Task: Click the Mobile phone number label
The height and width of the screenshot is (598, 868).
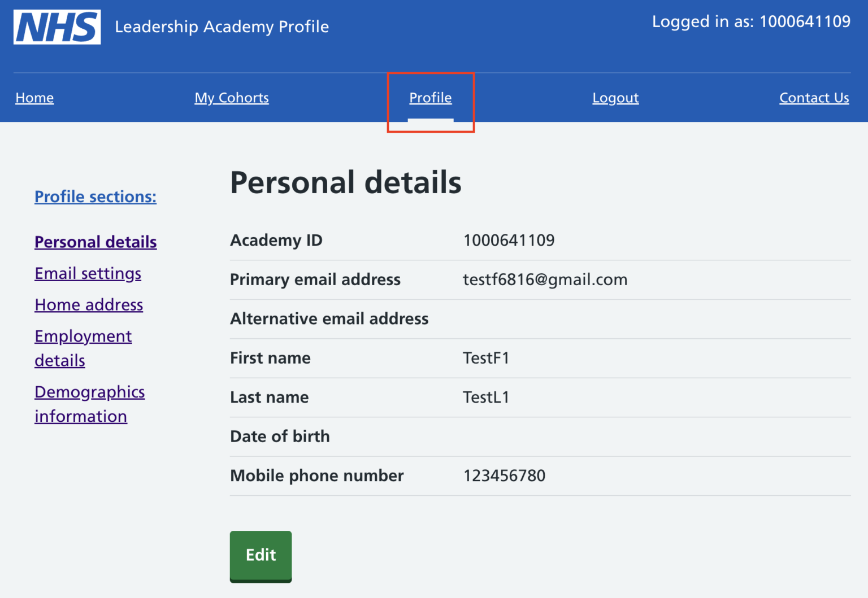Action: coord(317,475)
